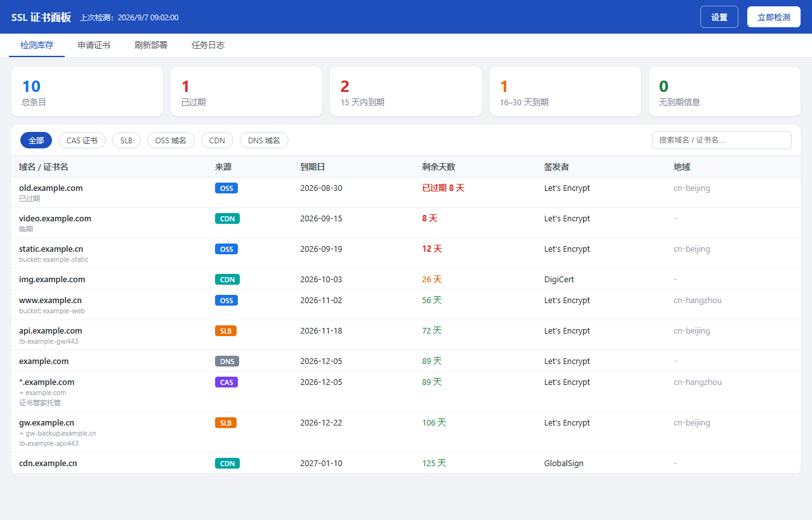This screenshot has width=812, height=520.
Task: Select video.example.com domain name
Action: pyautogui.click(x=55, y=218)
